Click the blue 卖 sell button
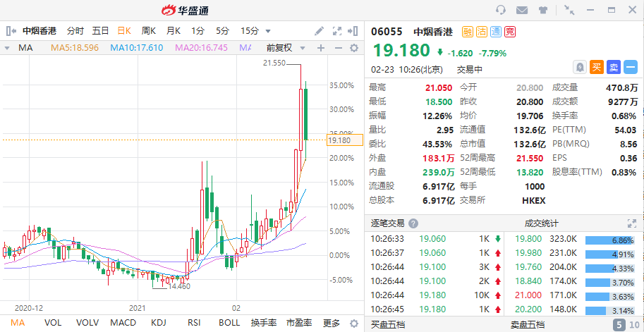Image resolution: width=644 pixels, height=332 pixels. pos(614,67)
